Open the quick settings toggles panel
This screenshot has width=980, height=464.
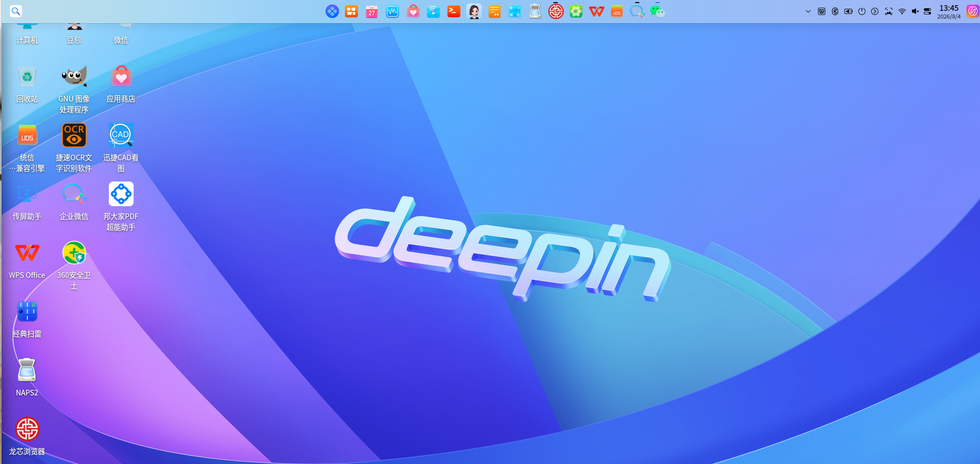click(x=927, y=11)
